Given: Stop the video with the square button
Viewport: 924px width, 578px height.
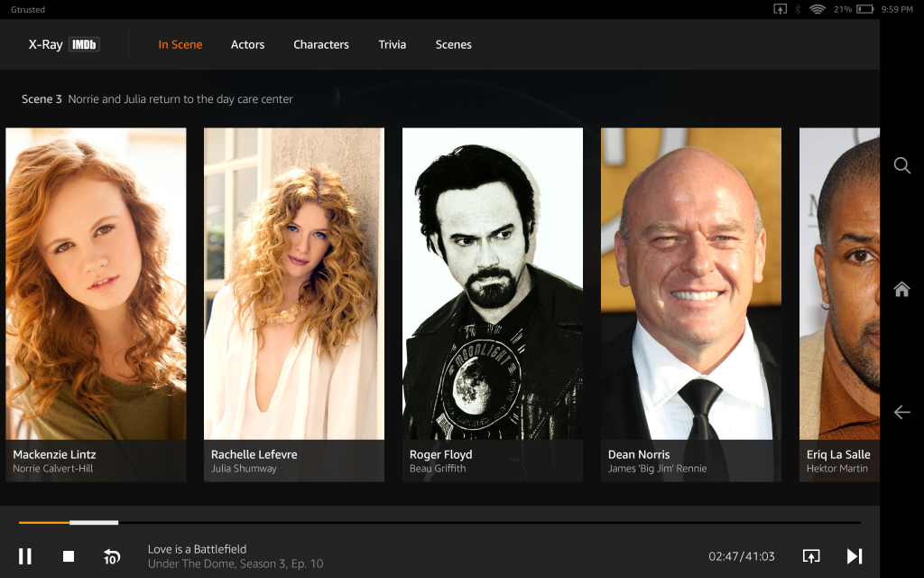Looking at the screenshot, I should point(69,556).
